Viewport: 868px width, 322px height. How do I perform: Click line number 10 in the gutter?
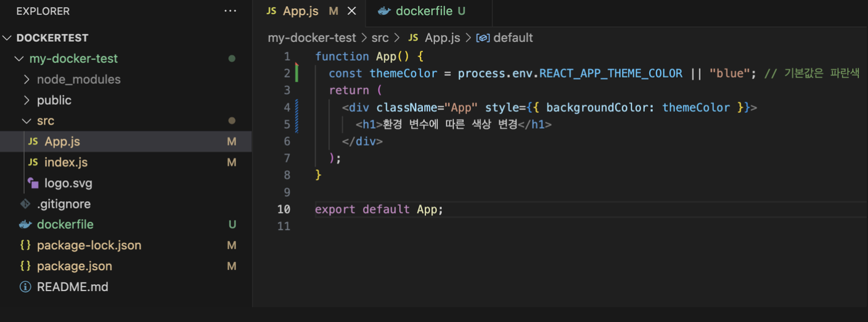[284, 209]
